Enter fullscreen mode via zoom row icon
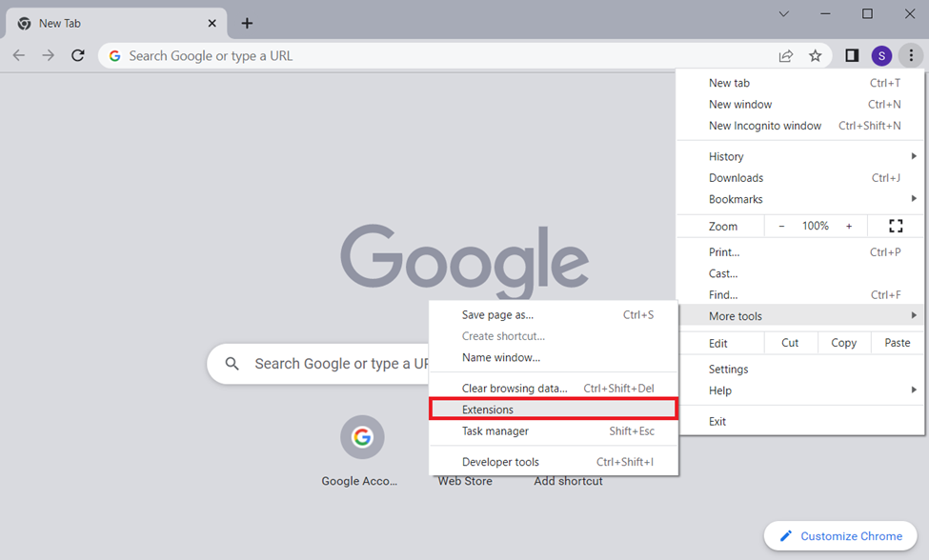 [x=896, y=226]
